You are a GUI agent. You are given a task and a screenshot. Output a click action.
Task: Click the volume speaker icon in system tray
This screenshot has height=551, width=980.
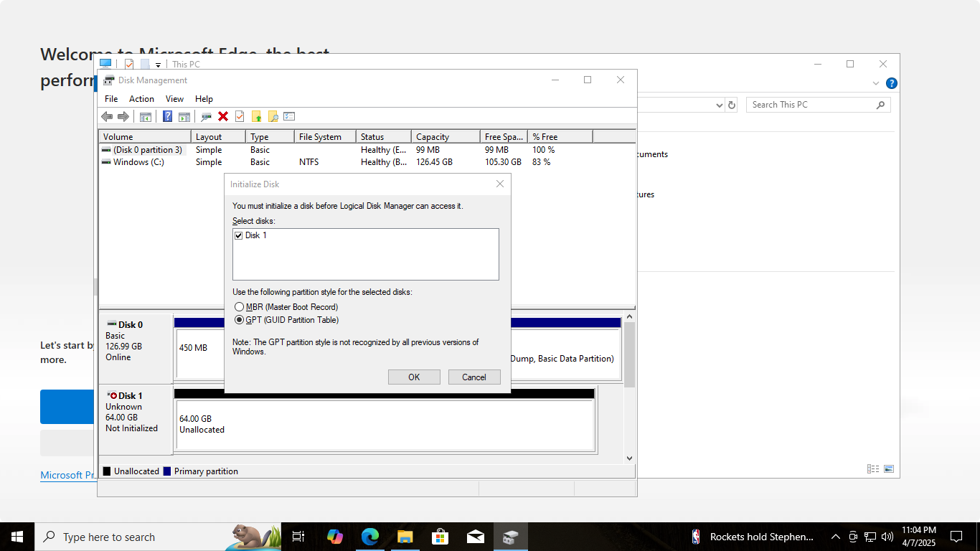click(887, 537)
